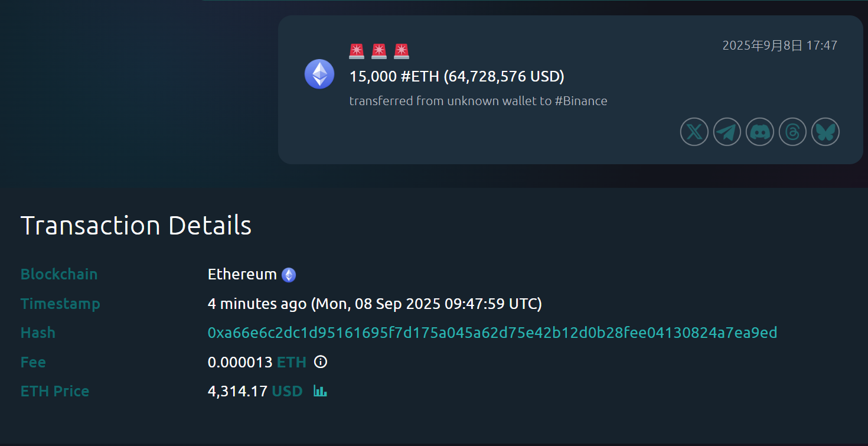868x446 pixels.
Task: Share the alert via Telegram
Action: (x=727, y=132)
